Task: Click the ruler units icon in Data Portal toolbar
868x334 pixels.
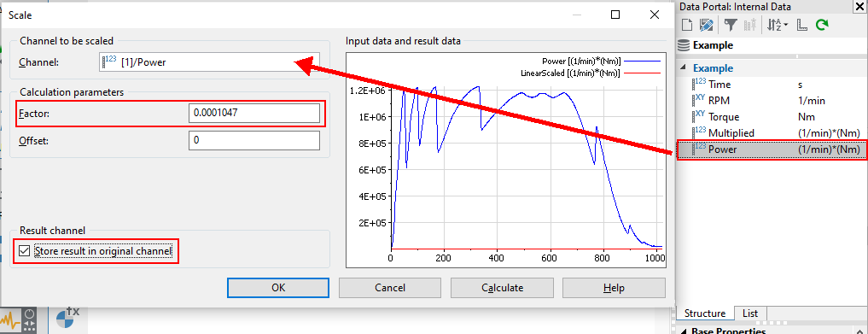Action: (x=801, y=25)
